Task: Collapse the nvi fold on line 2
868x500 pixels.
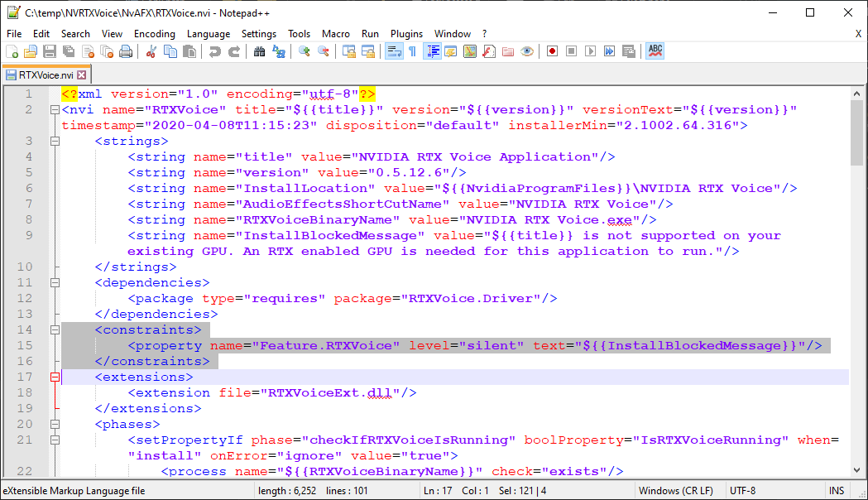Action: (55, 109)
